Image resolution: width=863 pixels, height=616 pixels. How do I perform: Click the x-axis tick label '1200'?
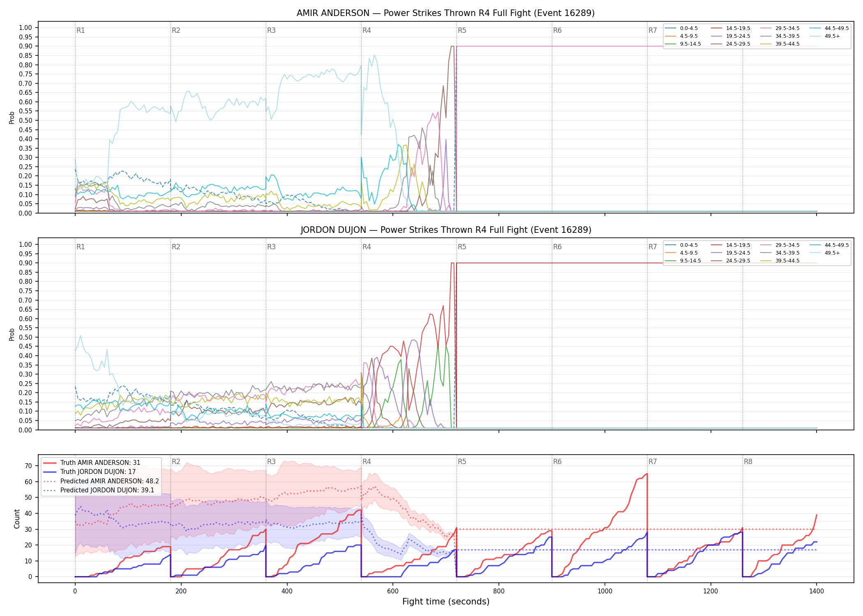pyautogui.click(x=711, y=591)
